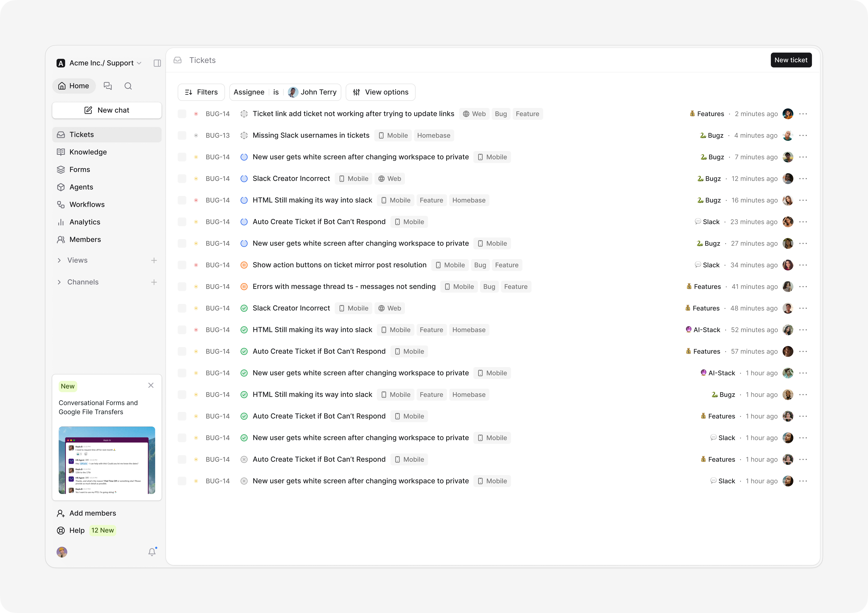The image size is (868, 613).
Task: Open ticket 'Missing Slack usernames in tickets'
Action: pyautogui.click(x=311, y=135)
